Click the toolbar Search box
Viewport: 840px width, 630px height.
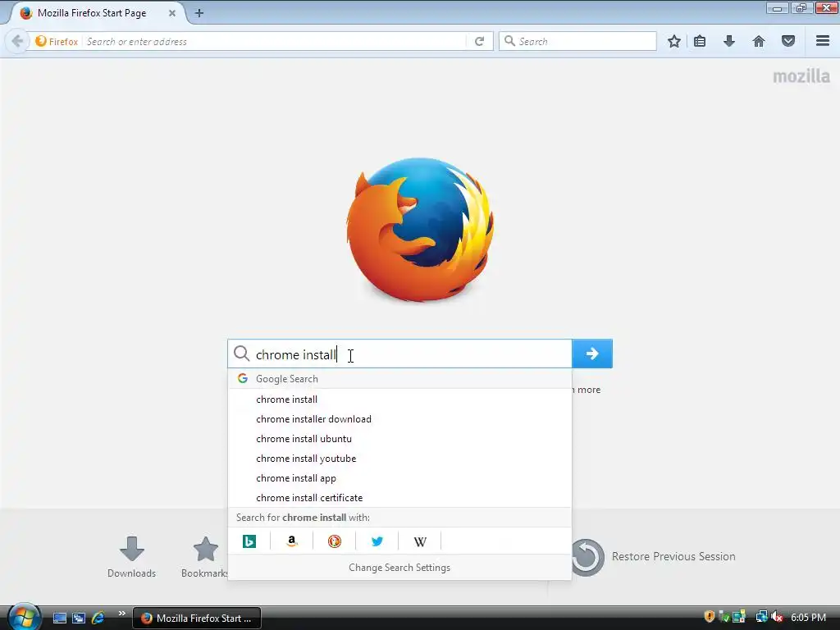pos(577,41)
